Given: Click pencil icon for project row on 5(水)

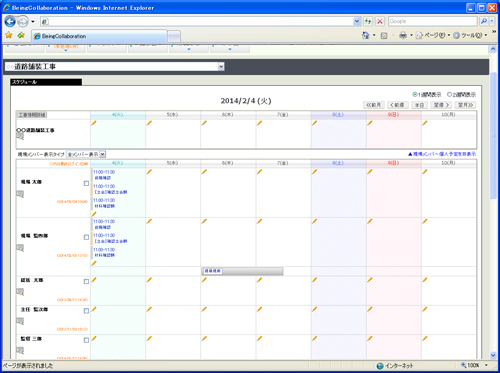Looking at the screenshot, I should tap(149, 123).
